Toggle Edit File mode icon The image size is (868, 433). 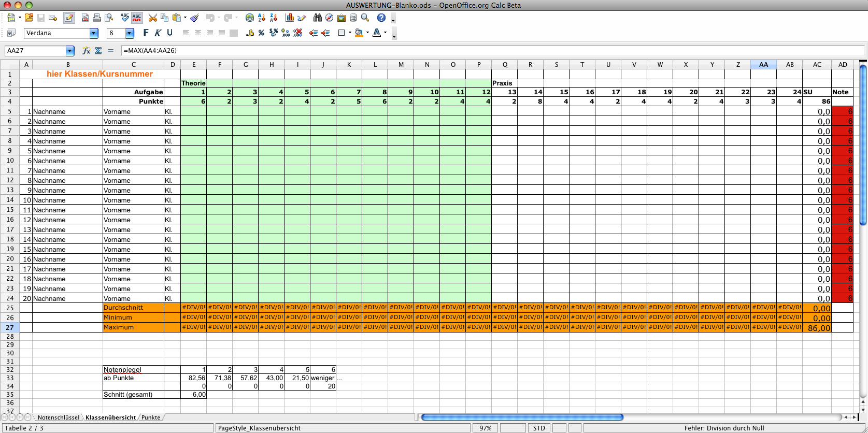coord(69,18)
